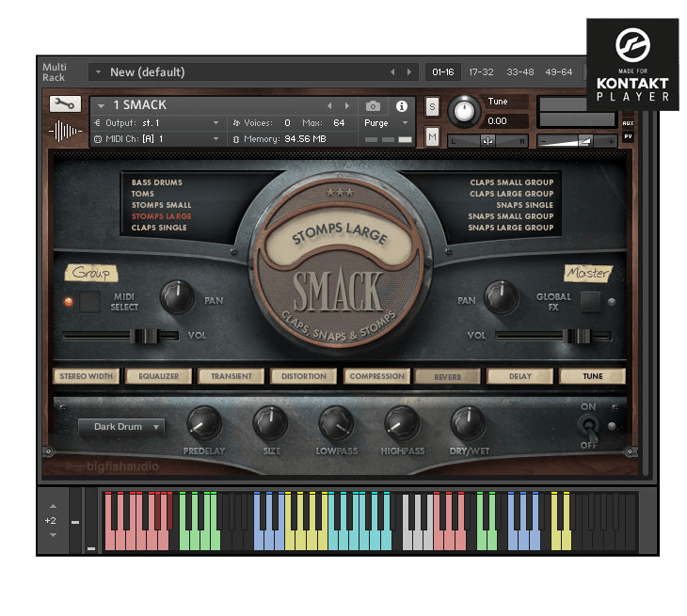The image size is (687, 616).
Task: Click the header volume slider
Action: [576, 141]
